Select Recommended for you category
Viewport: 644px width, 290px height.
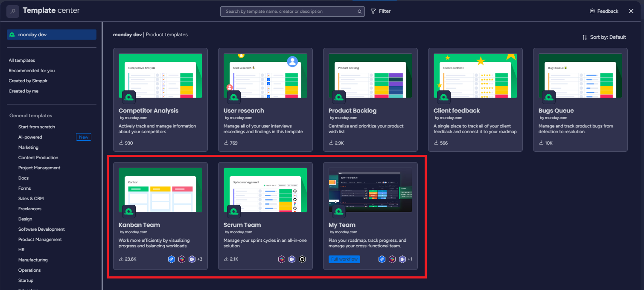click(32, 71)
